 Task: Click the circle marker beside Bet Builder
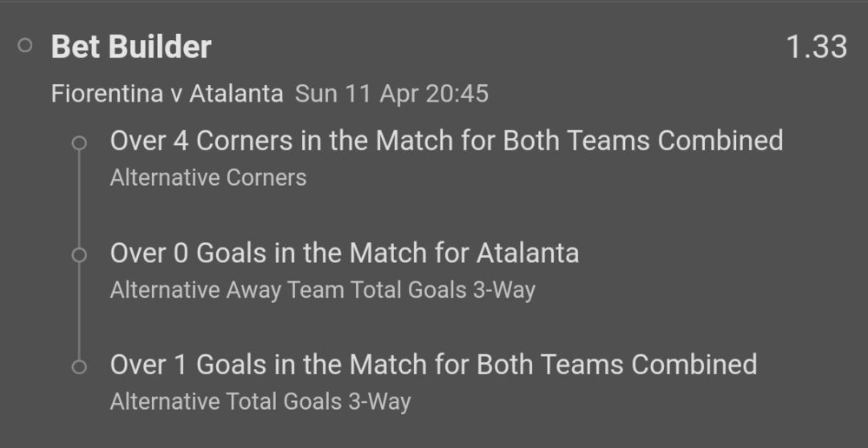pos(25,46)
